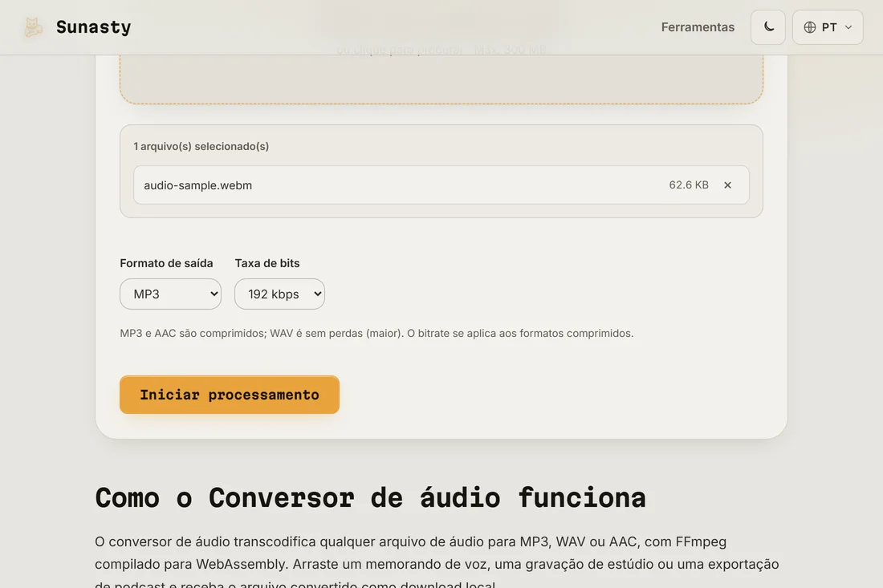
Task: Toggle dark mode with the moon icon
Action: click(x=768, y=27)
